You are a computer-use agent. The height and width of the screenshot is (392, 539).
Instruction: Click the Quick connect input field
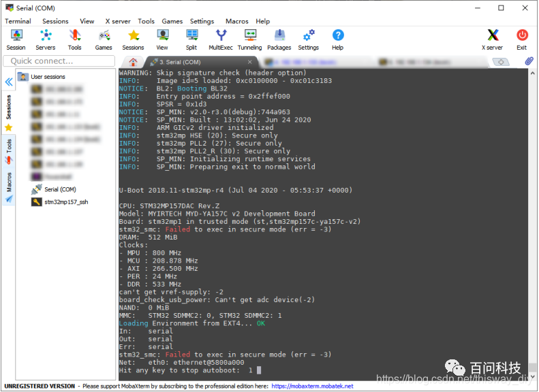coord(59,61)
